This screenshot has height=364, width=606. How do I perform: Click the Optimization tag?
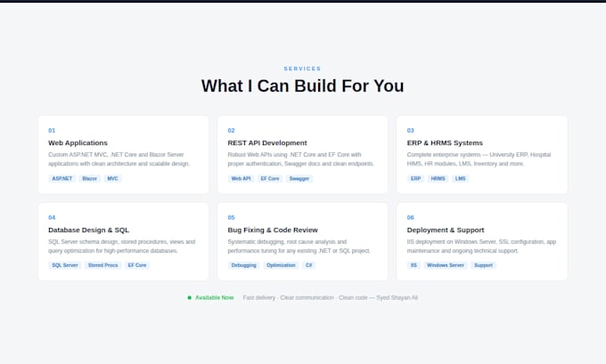pos(281,265)
